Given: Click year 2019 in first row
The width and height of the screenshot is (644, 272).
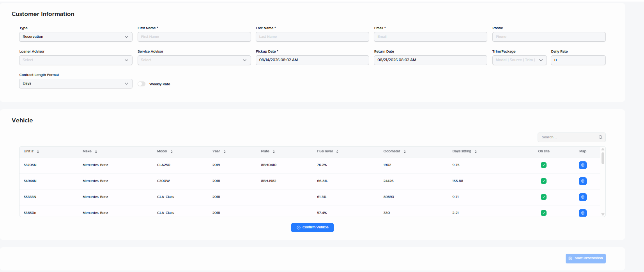Looking at the screenshot, I should (216, 165).
